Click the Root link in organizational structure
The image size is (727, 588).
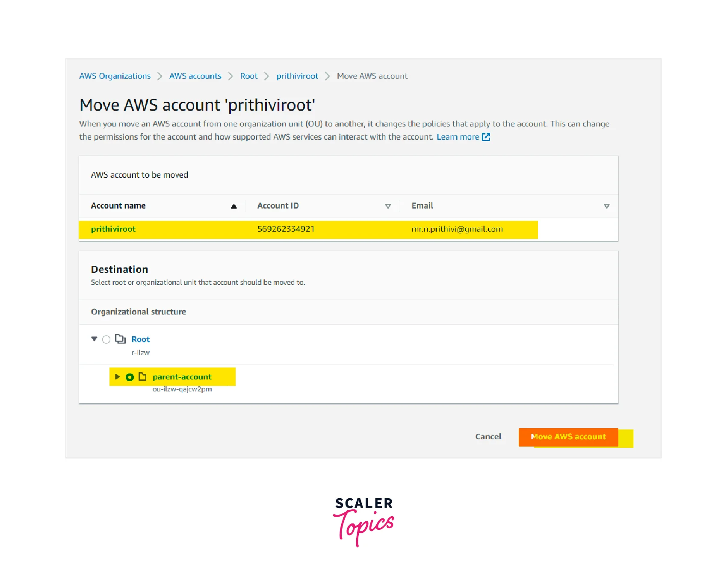(x=140, y=340)
